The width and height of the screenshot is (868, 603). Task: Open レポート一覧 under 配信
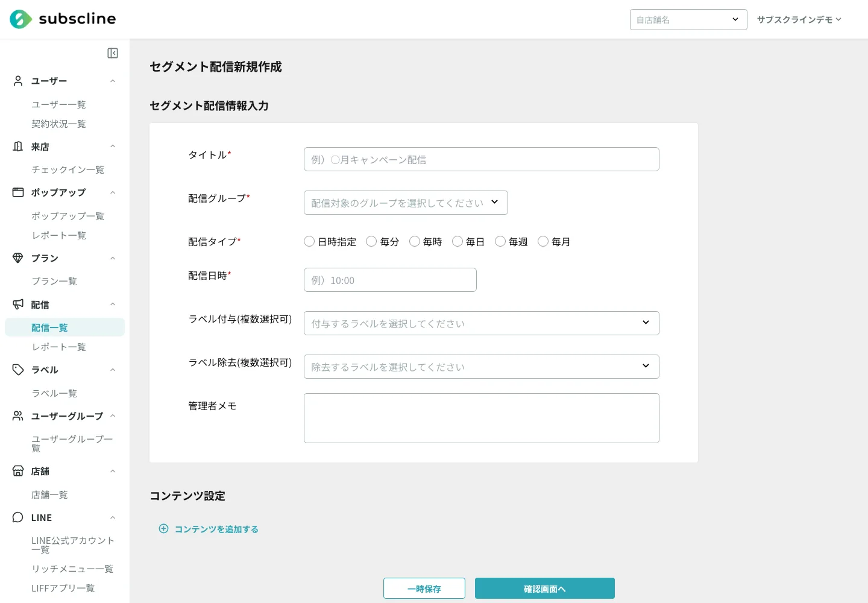[58, 347]
